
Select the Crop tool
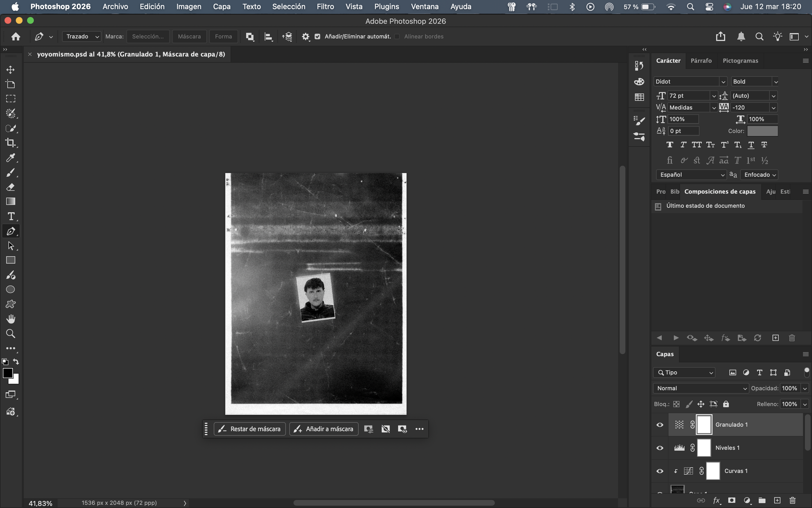pos(10,143)
